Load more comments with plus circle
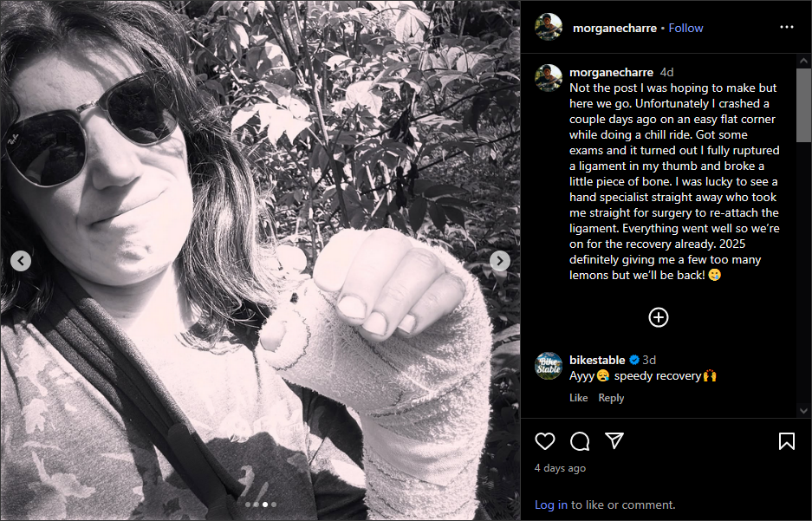 click(x=659, y=317)
